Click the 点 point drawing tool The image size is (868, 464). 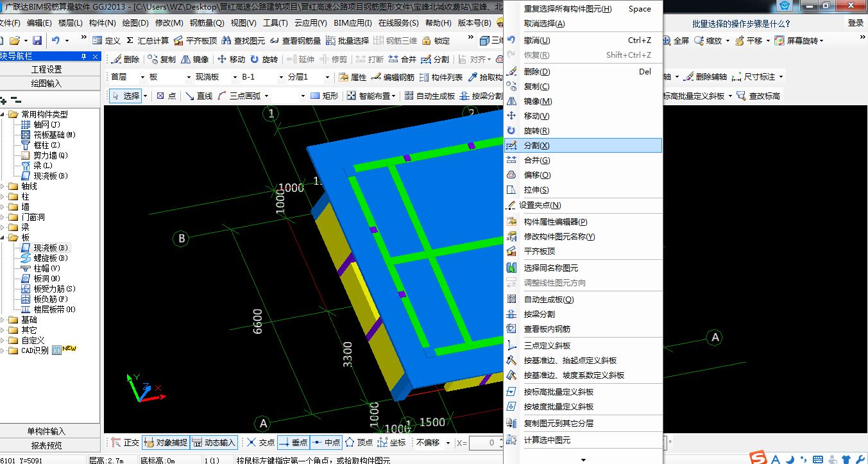tap(166, 96)
